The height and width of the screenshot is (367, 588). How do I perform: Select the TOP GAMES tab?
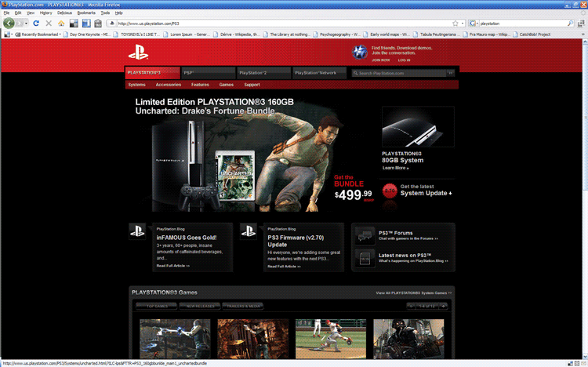(x=156, y=306)
